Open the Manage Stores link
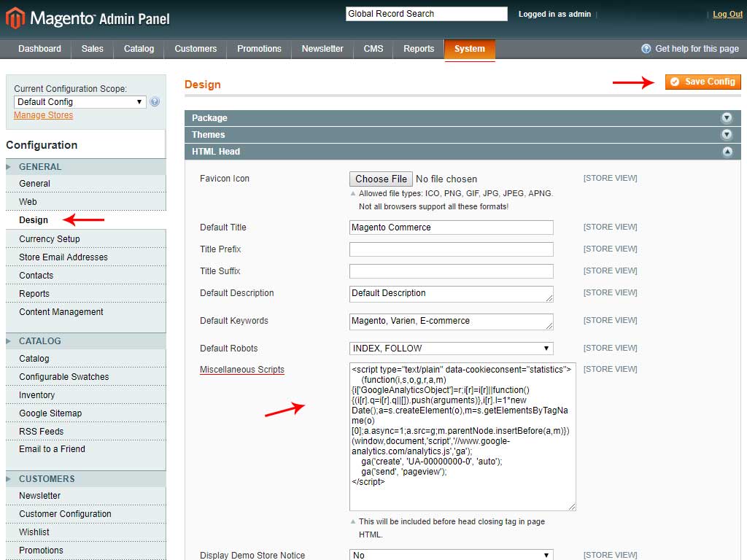The width and height of the screenshot is (747, 560). coord(43,115)
